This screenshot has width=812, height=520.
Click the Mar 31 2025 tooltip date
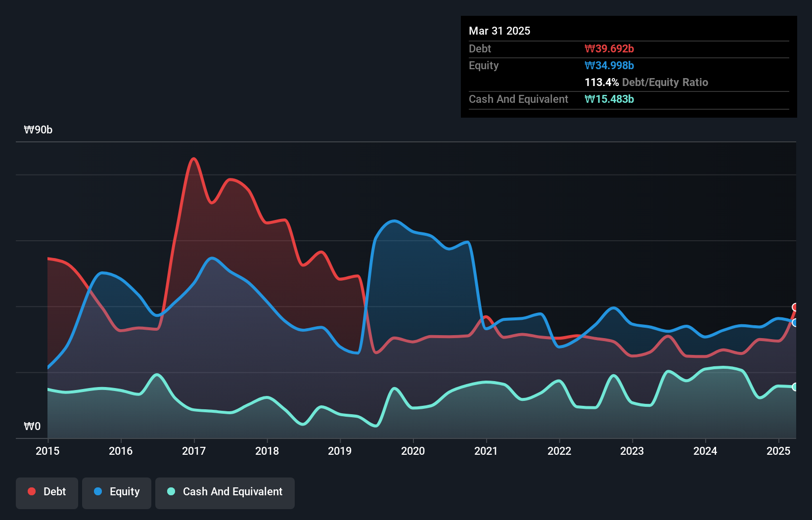click(x=499, y=31)
